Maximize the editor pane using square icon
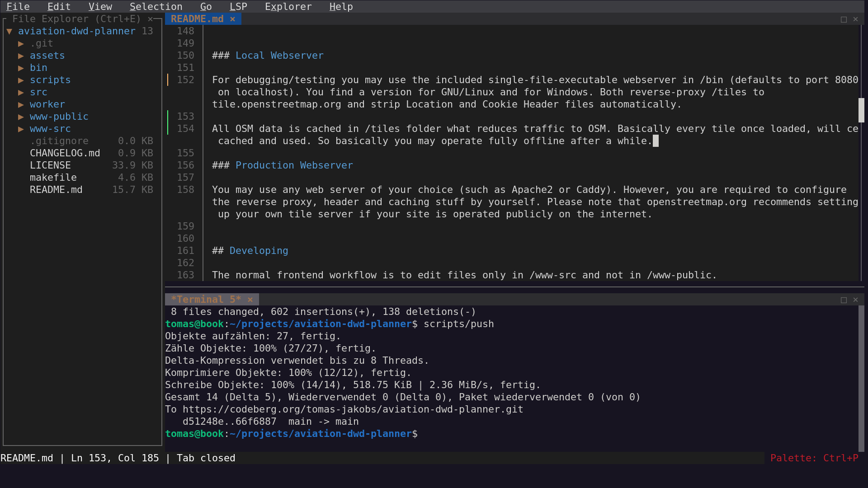868x488 pixels. [844, 19]
